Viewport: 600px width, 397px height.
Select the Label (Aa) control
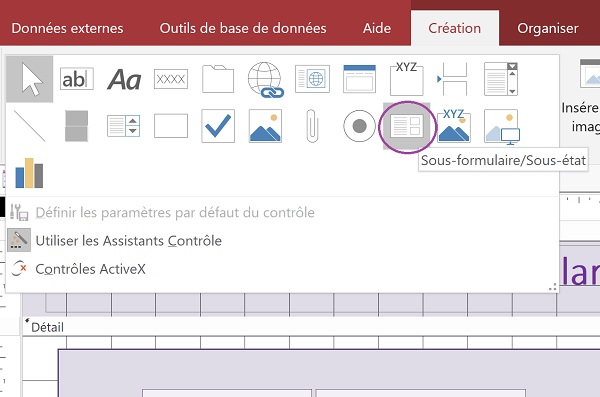point(124,79)
